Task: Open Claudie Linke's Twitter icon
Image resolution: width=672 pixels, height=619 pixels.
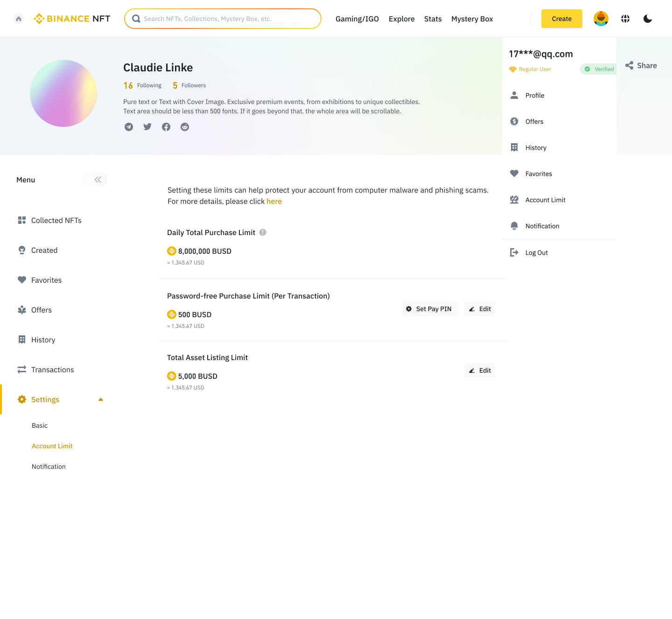Action: [x=147, y=127]
